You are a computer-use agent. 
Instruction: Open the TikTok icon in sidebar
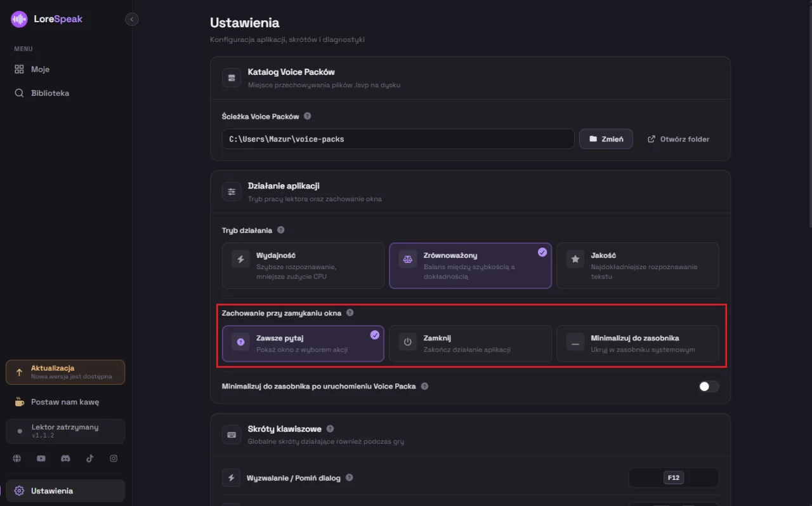(89, 458)
